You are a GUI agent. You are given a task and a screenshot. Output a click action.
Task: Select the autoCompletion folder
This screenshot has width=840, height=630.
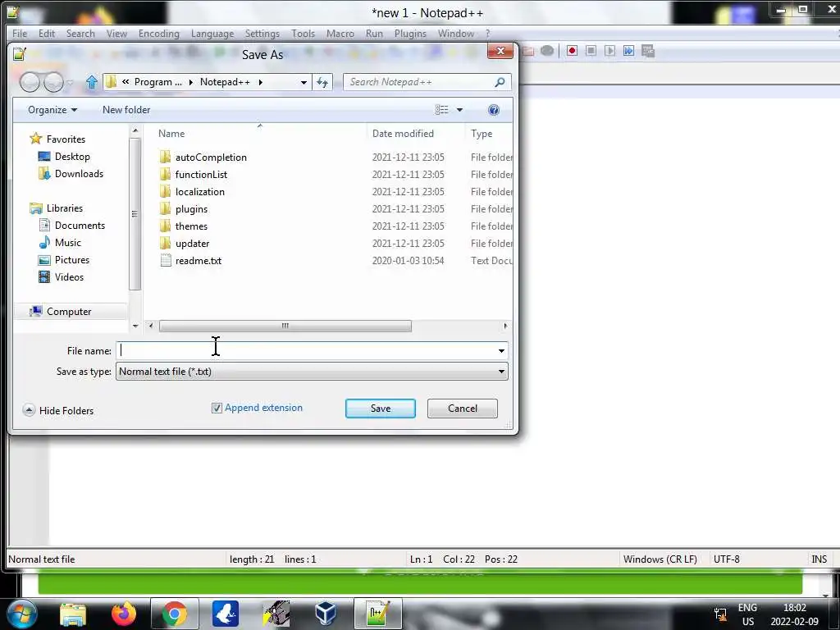(211, 157)
